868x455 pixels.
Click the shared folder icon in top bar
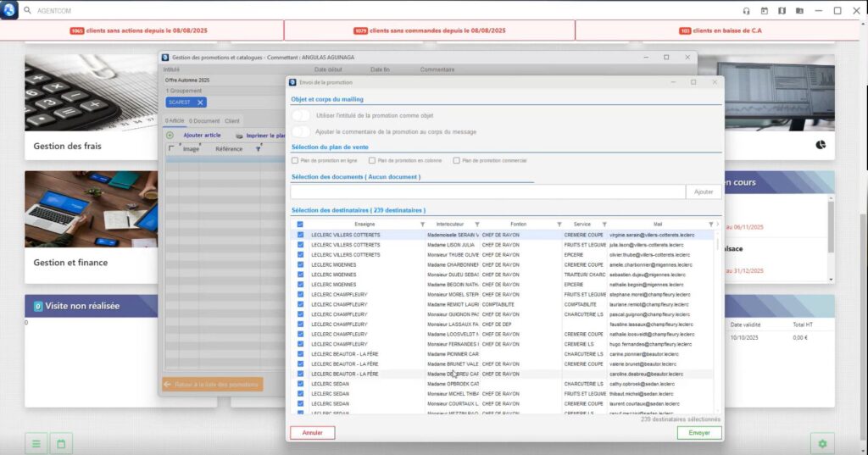799,11
